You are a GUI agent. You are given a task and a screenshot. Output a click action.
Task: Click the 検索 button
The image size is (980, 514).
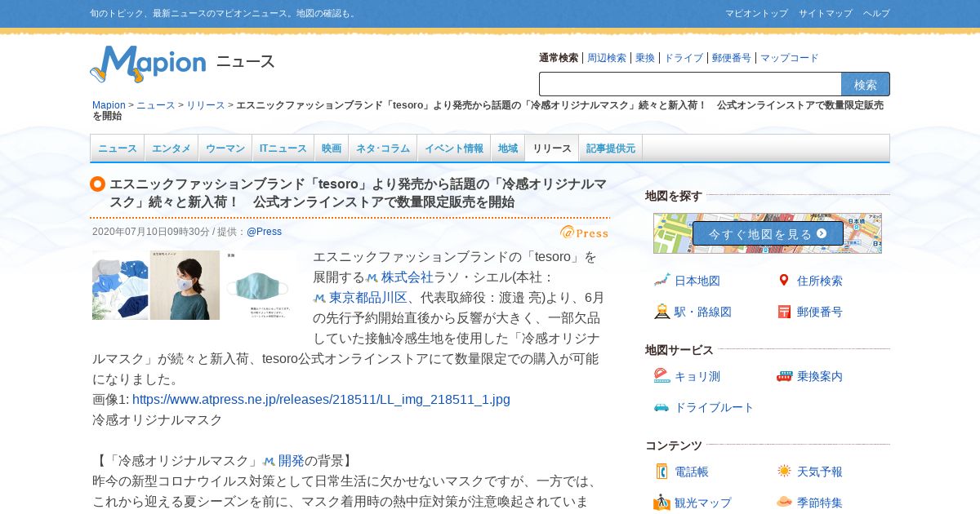coord(866,84)
